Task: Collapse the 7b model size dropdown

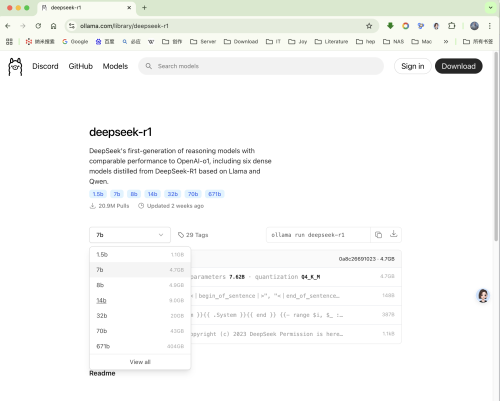Action: [130, 235]
